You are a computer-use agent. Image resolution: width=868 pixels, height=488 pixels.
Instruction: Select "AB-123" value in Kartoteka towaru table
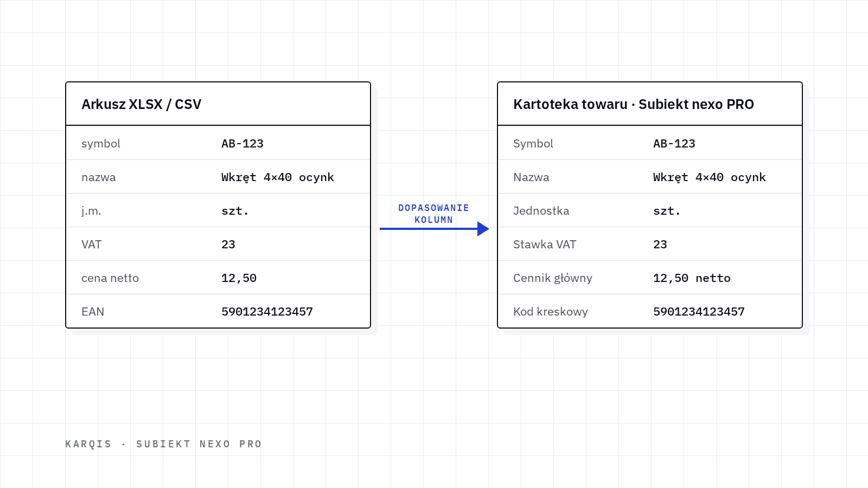tap(674, 144)
